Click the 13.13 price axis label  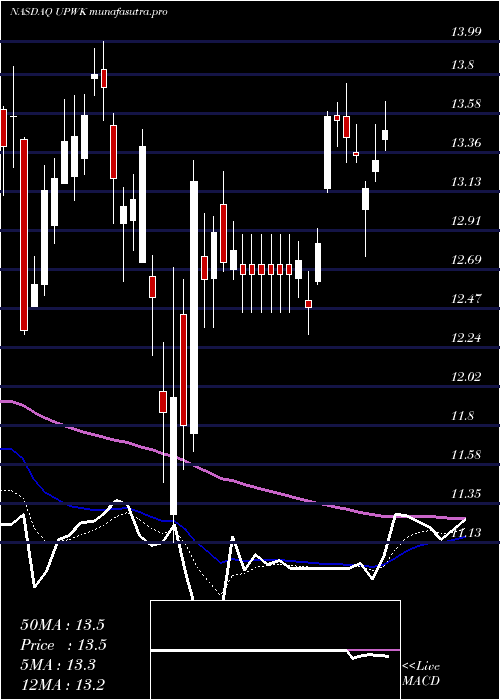(x=467, y=182)
